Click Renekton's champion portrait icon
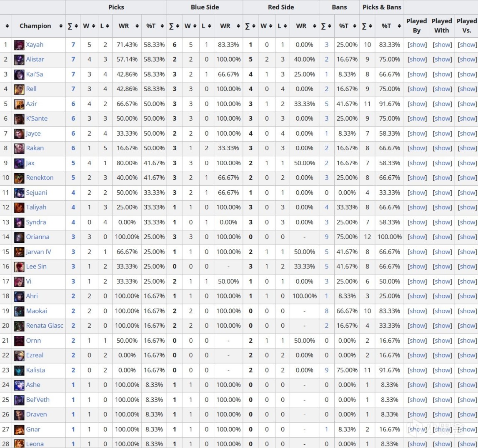 click(19, 178)
